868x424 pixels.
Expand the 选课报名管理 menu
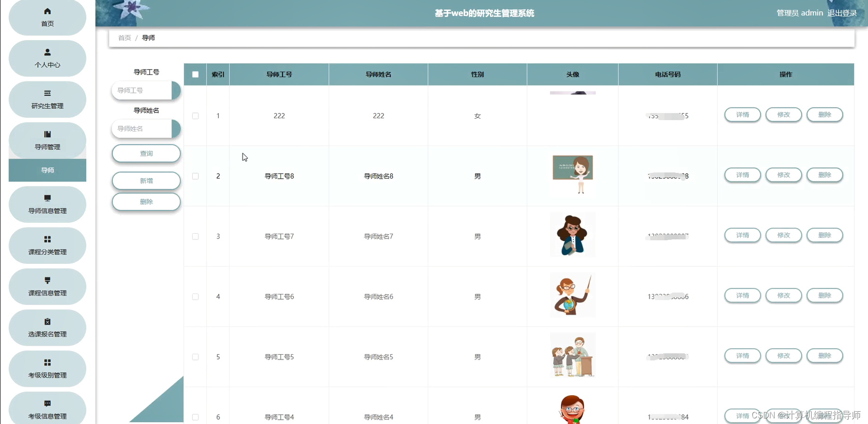coord(47,327)
